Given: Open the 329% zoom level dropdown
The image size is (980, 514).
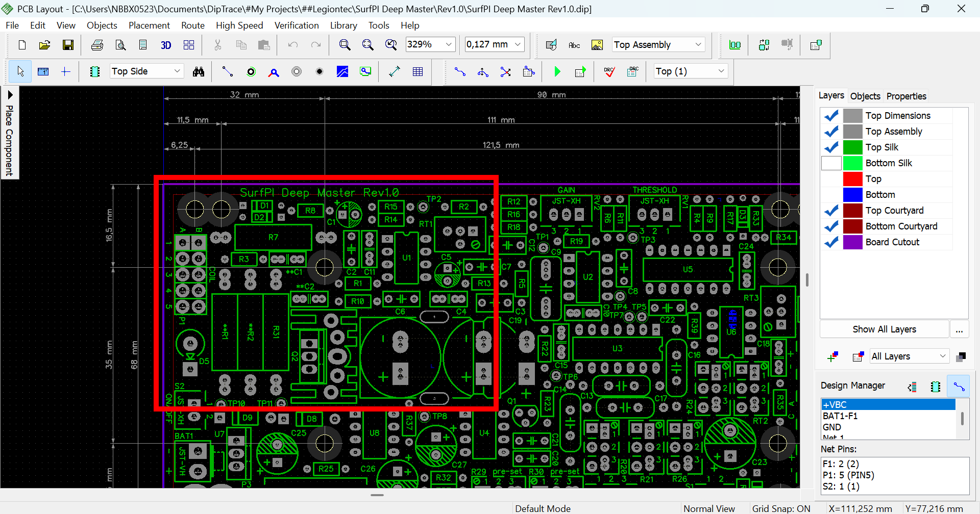Looking at the screenshot, I should (449, 45).
